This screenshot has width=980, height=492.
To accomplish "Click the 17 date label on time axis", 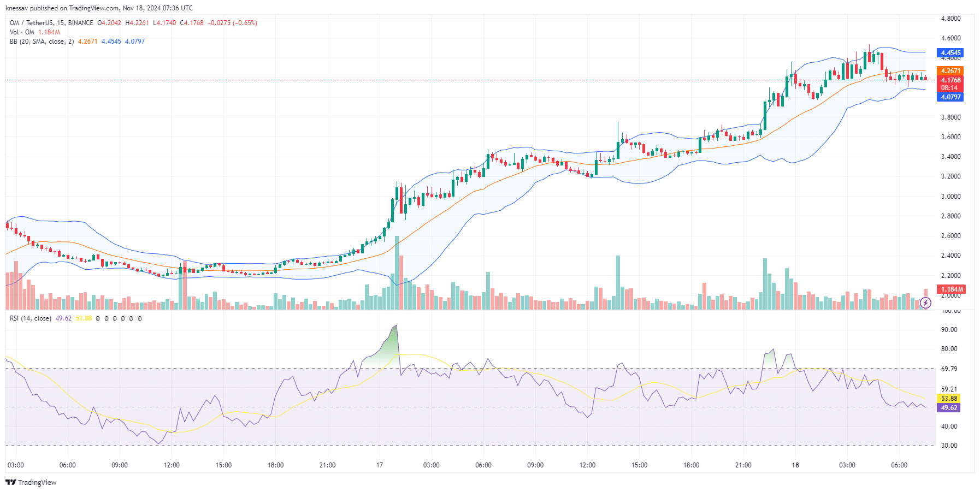I will click(x=380, y=465).
